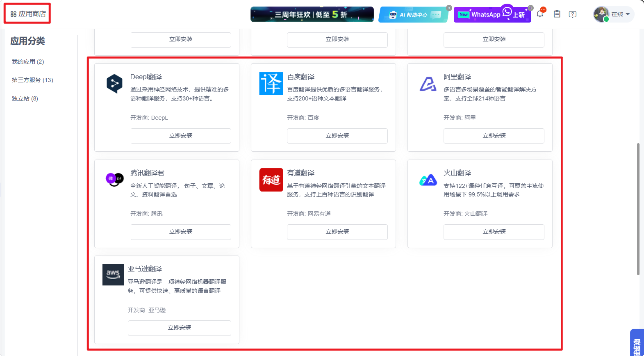Close the WhatsApp 上新 banner
The width and height of the screenshot is (644, 356).
tap(530, 8)
